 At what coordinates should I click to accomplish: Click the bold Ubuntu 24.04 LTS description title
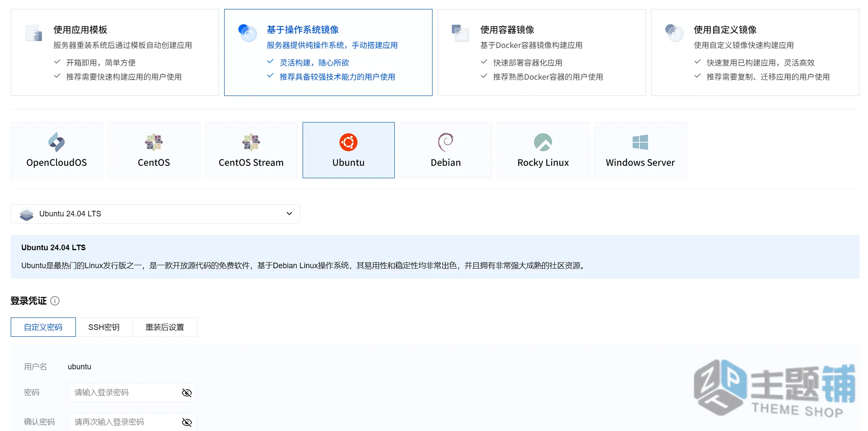pos(54,248)
